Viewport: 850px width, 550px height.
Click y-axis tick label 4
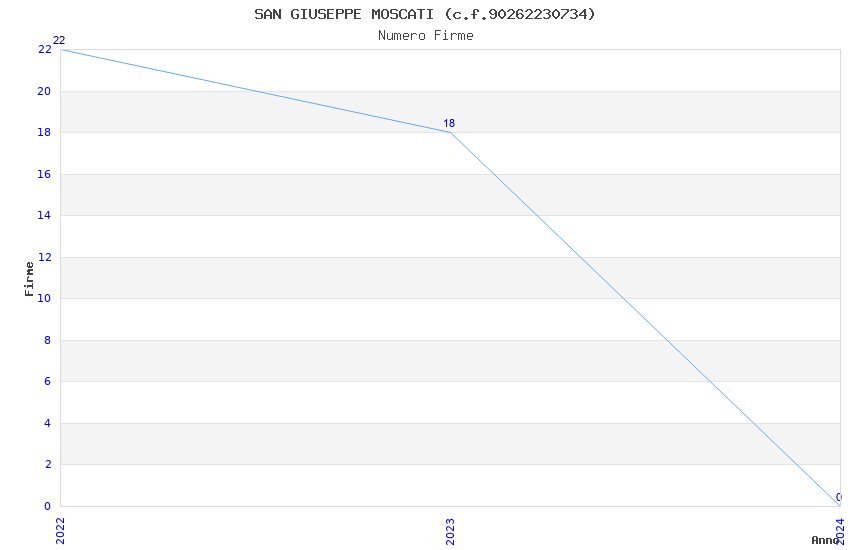[48, 423]
